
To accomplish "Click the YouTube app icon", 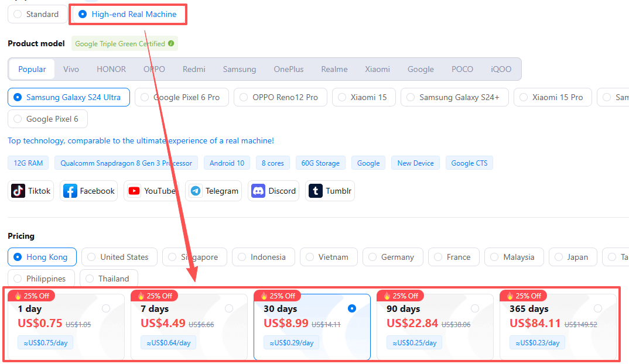I will pyautogui.click(x=134, y=191).
